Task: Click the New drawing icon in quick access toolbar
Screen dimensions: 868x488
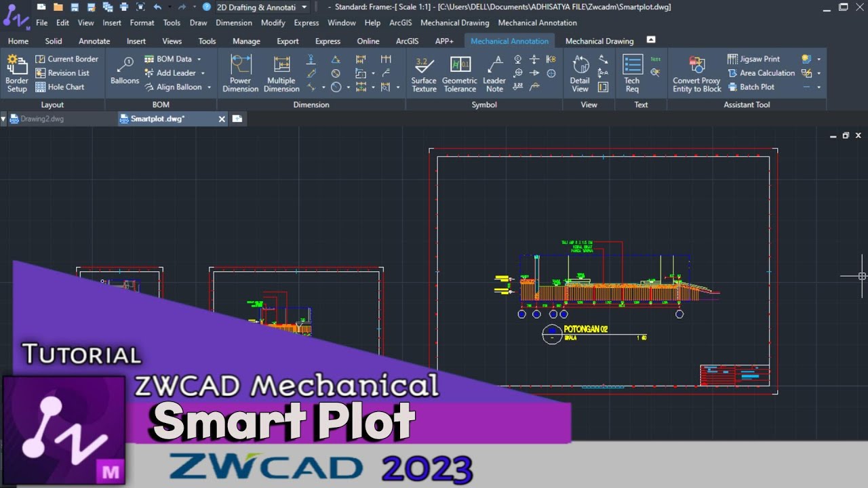Action: [x=41, y=7]
